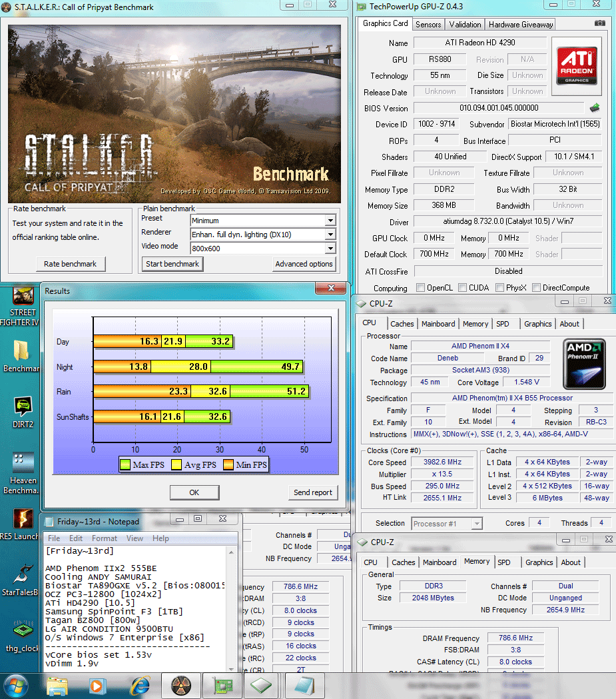
Task: Open Notepad Help menu
Action: click(160, 538)
